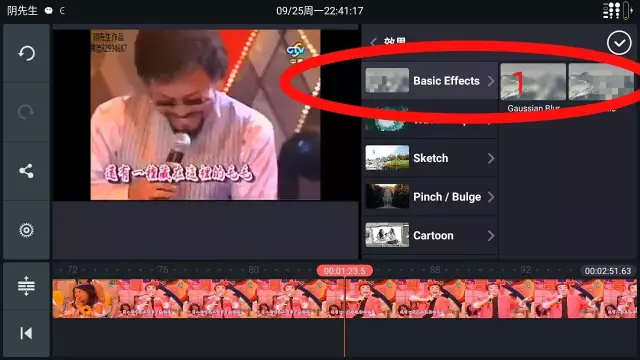Viewport: 640px width, 360px height.
Task: Click timeline ruler mark 88
Action: (x=435, y=270)
